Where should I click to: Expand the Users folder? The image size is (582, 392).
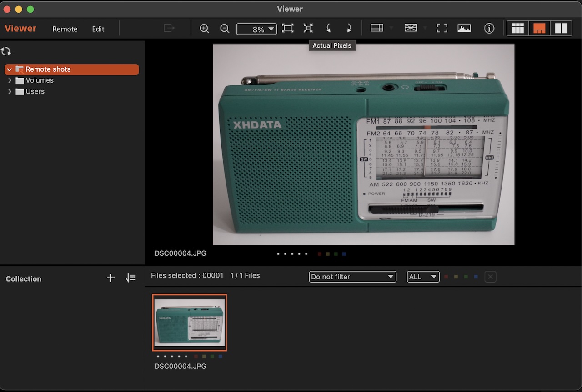tap(10, 91)
